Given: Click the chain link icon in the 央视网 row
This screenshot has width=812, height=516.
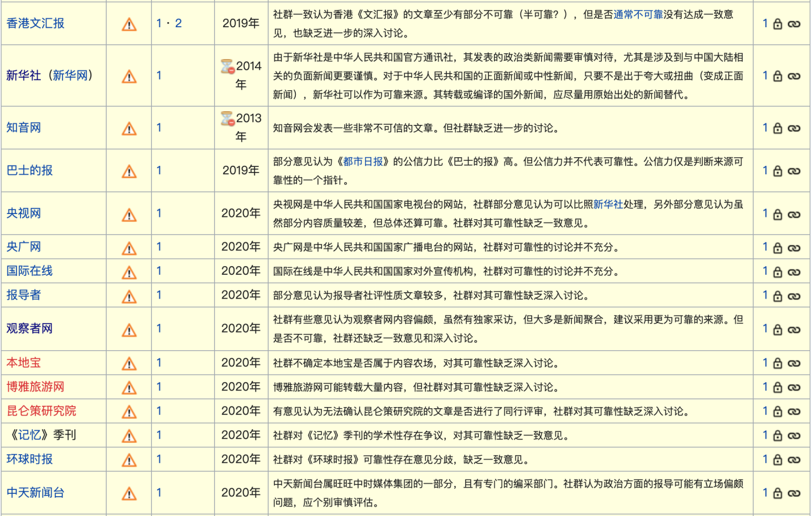Looking at the screenshot, I should [x=794, y=214].
